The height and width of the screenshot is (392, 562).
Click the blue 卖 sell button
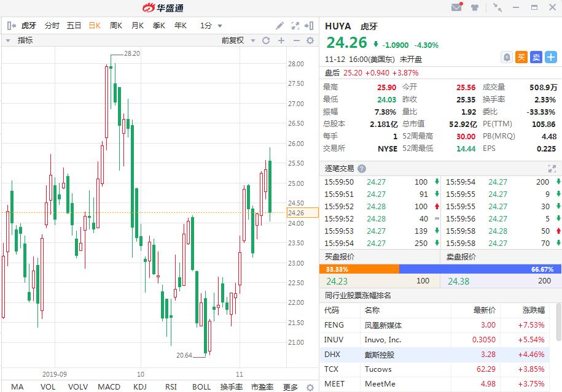[536, 57]
